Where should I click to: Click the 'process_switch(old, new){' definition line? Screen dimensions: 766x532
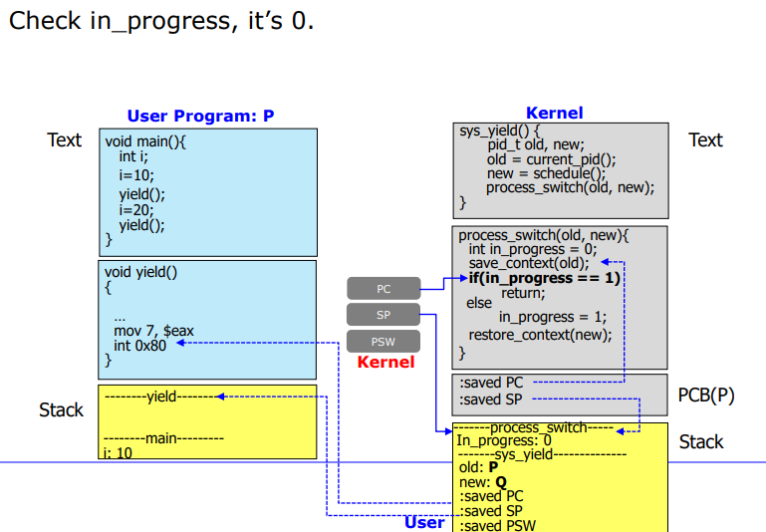pyautogui.click(x=544, y=235)
